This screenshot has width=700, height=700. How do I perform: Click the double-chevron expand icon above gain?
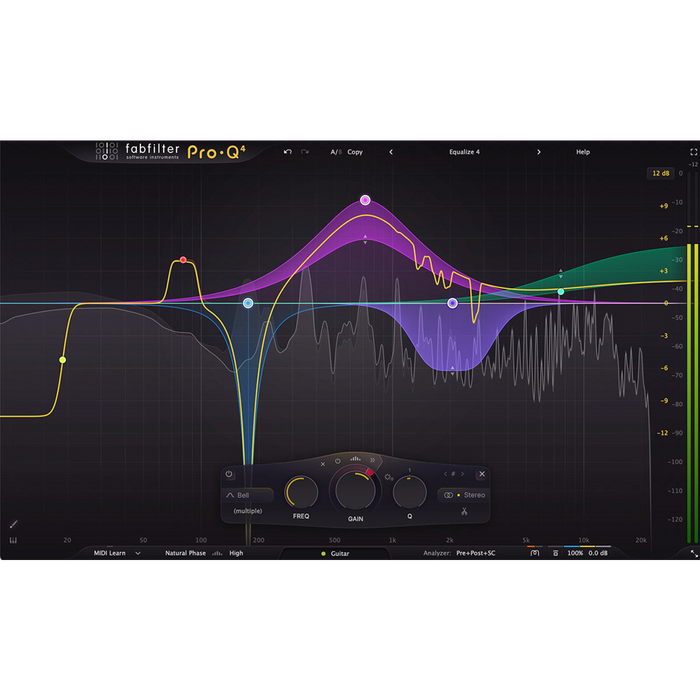tap(373, 460)
